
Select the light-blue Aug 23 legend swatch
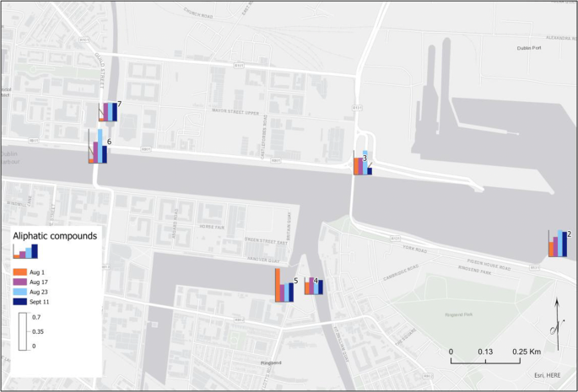[20, 292]
